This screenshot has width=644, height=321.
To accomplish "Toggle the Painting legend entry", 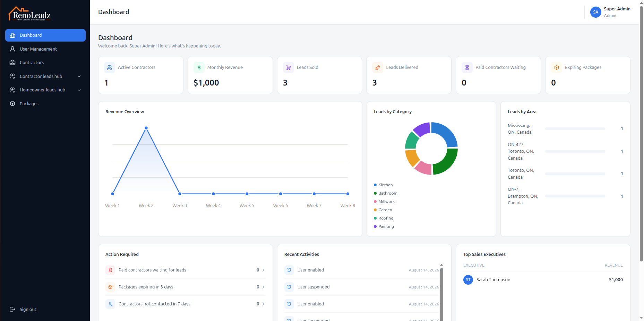I will click(384, 226).
